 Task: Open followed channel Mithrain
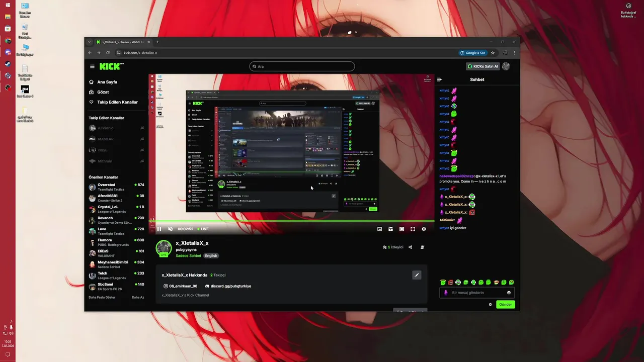tap(116, 161)
